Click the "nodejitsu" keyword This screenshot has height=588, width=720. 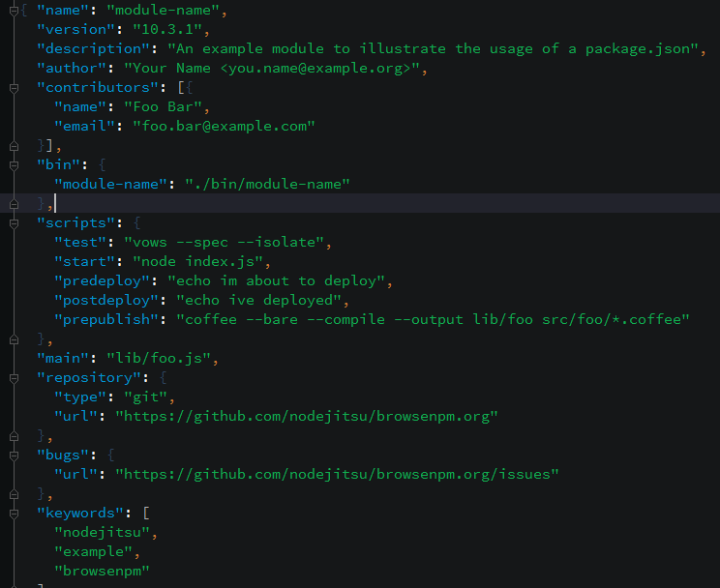click(x=102, y=533)
